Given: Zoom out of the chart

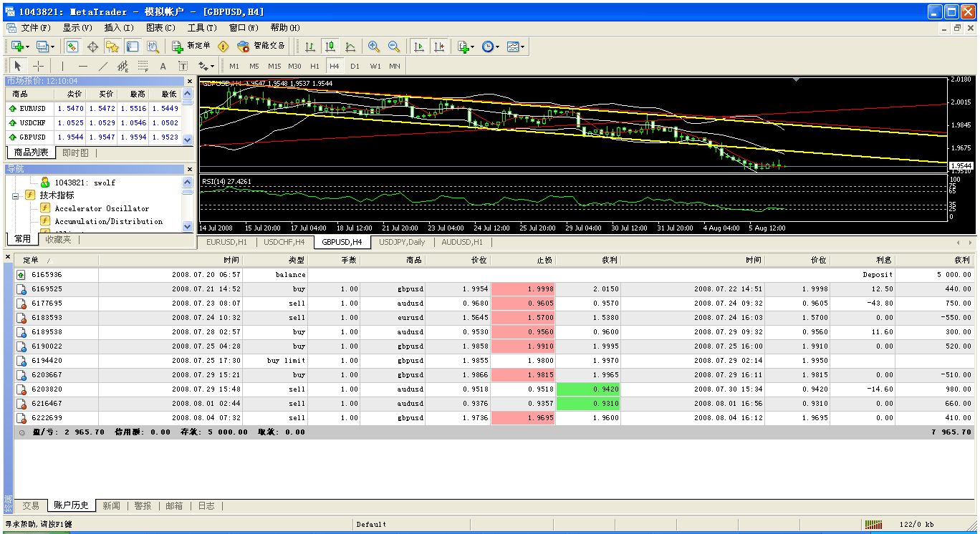Looking at the screenshot, I should coord(393,47).
